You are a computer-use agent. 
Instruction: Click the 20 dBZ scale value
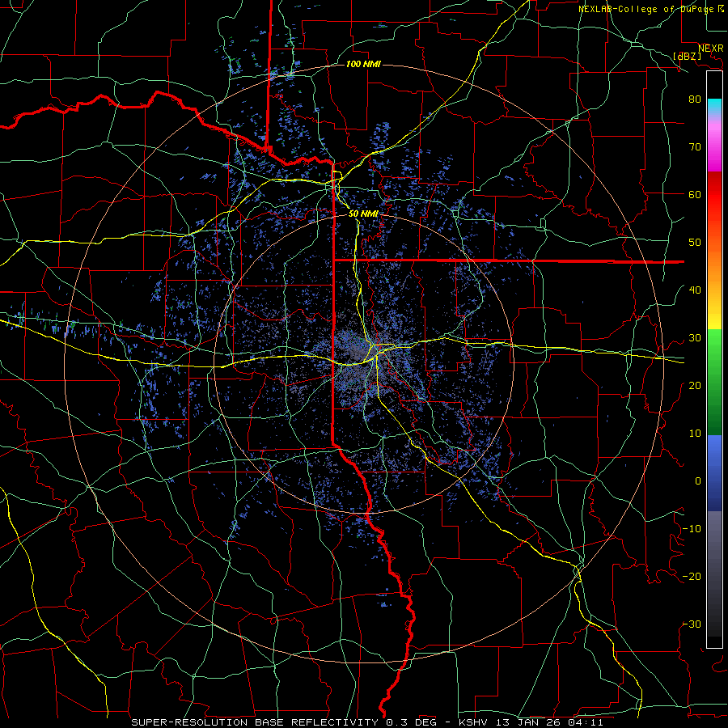tap(695, 385)
